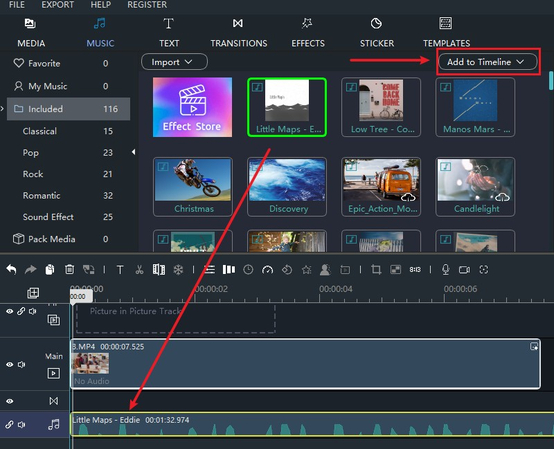Hide the transition track
Image resolution: width=554 pixels, height=449 pixels.
[10, 401]
